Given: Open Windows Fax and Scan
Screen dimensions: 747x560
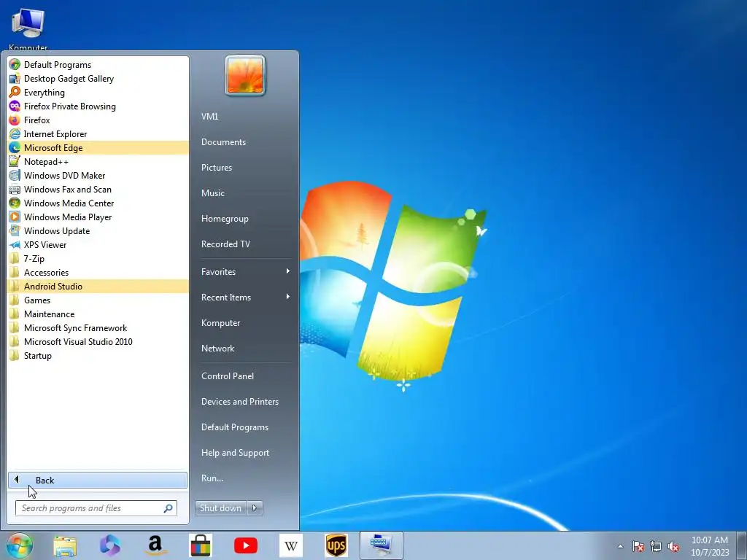Looking at the screenshot, I should pyautogui.click(x=98, y=189).
